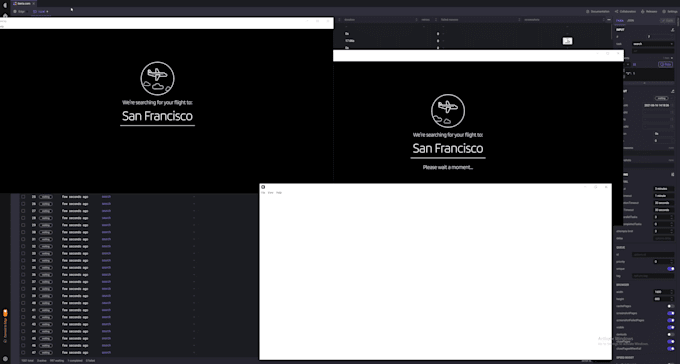Click the tag input field in QUEUE
The height and width of the screenshot is (364, 680).
[x=653, y=276]
